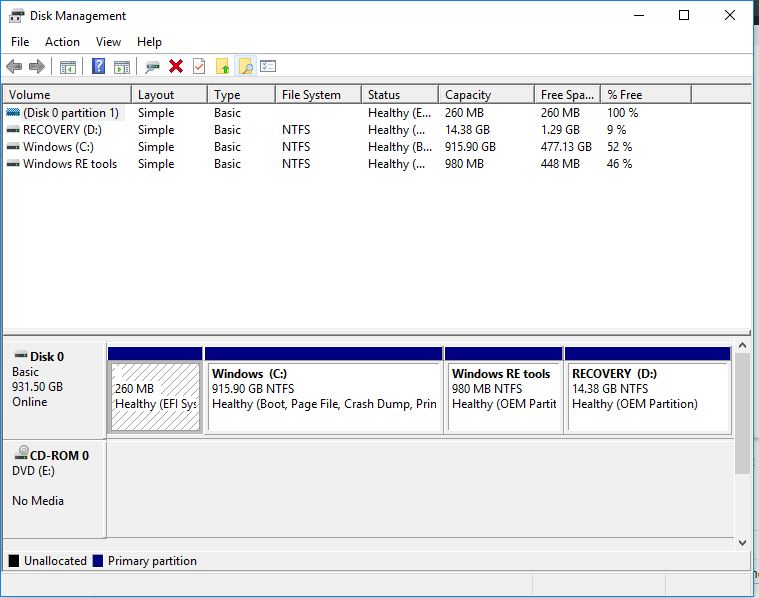Click the Forward arrow toolbar icon
The image size is (759, 598).
[x=37, y=66]
